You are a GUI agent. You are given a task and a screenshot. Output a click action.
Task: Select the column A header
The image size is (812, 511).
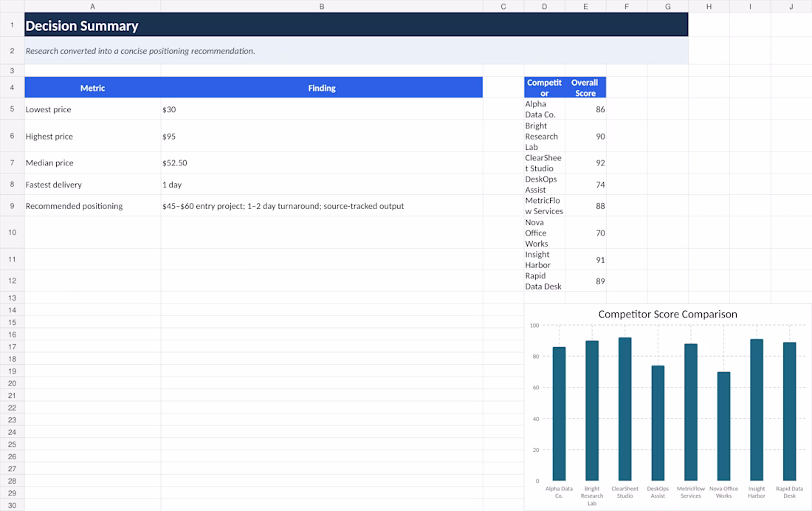[x=93, y=6]
